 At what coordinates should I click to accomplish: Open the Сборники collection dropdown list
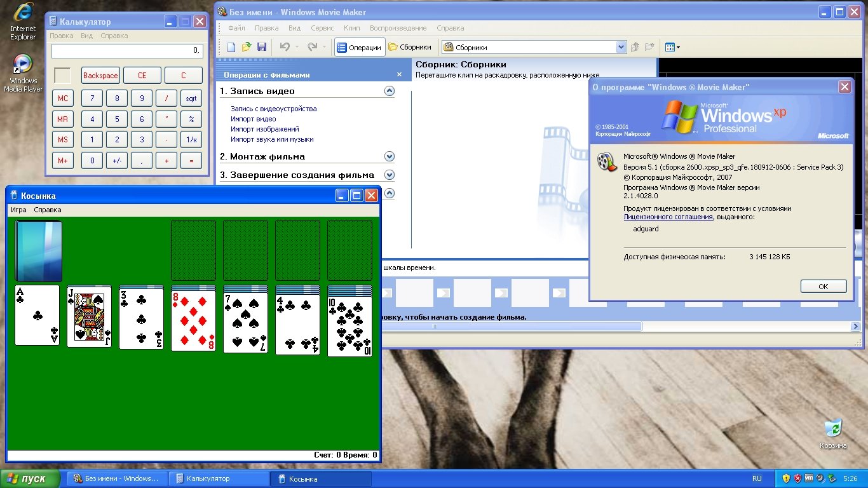pyautogui.click(x=621, y=47)
